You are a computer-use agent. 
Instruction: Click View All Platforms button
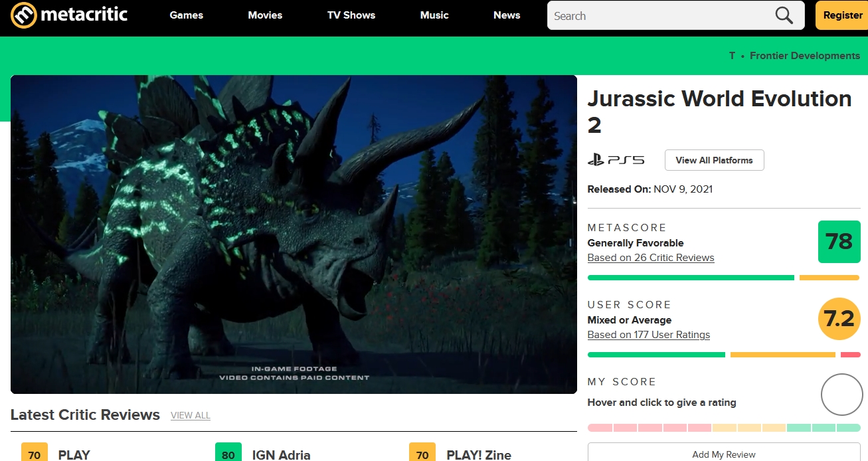[714, 160]
